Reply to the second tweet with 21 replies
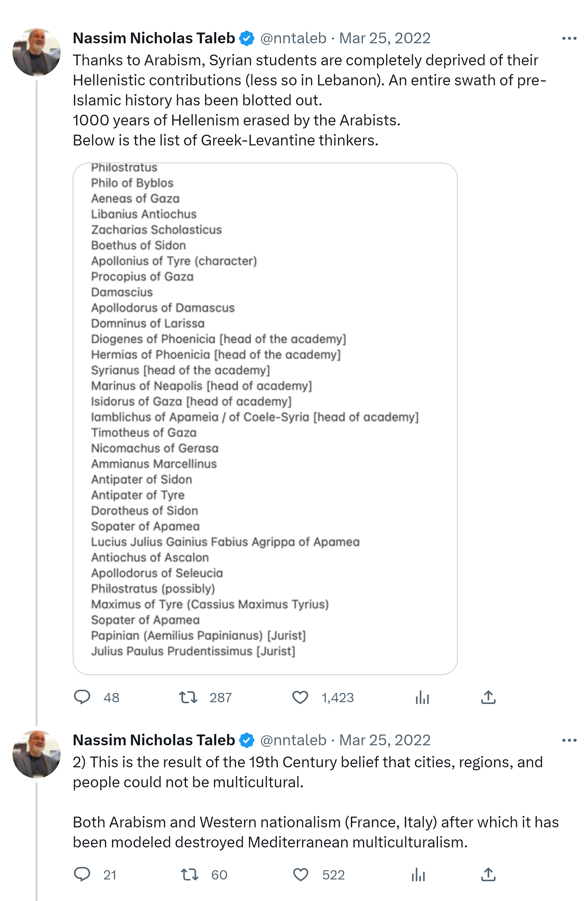This screenshot has height=901, width=588. [x=82, y=874]
